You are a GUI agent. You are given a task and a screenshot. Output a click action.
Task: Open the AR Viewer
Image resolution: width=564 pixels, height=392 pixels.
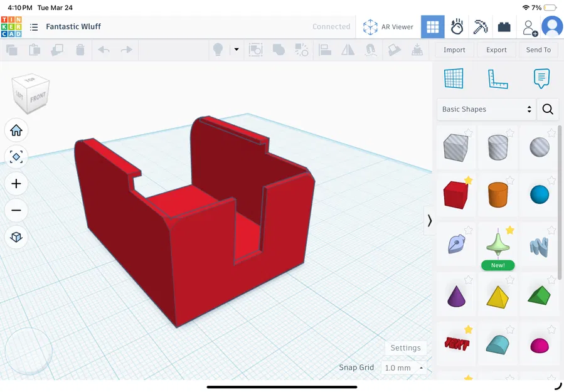388,27
